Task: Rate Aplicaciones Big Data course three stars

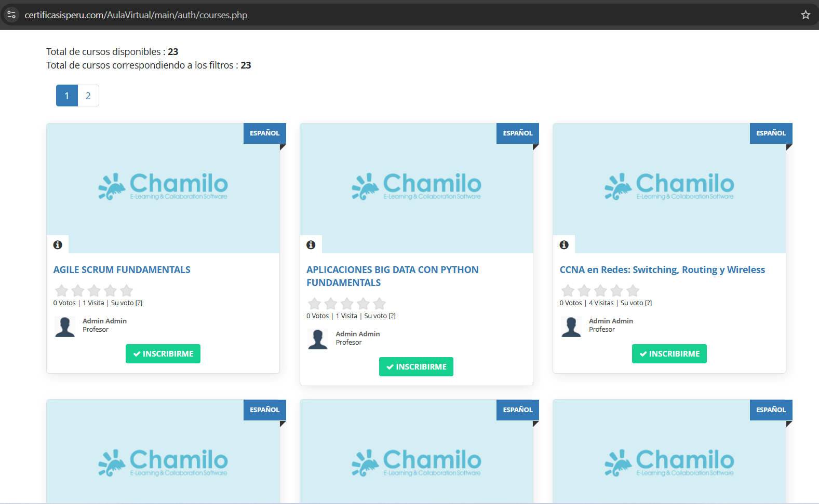Action: 347,304
